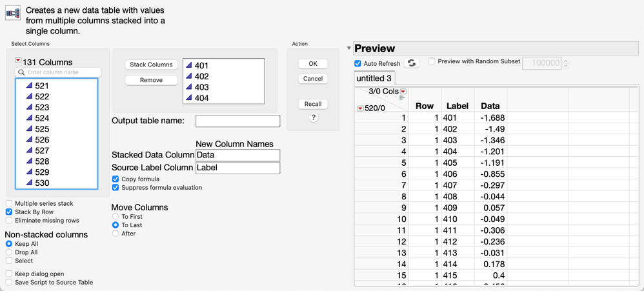The image size is (644, 291).
Task: Enable Preview with Random Subset
Action: click(432, 61)
